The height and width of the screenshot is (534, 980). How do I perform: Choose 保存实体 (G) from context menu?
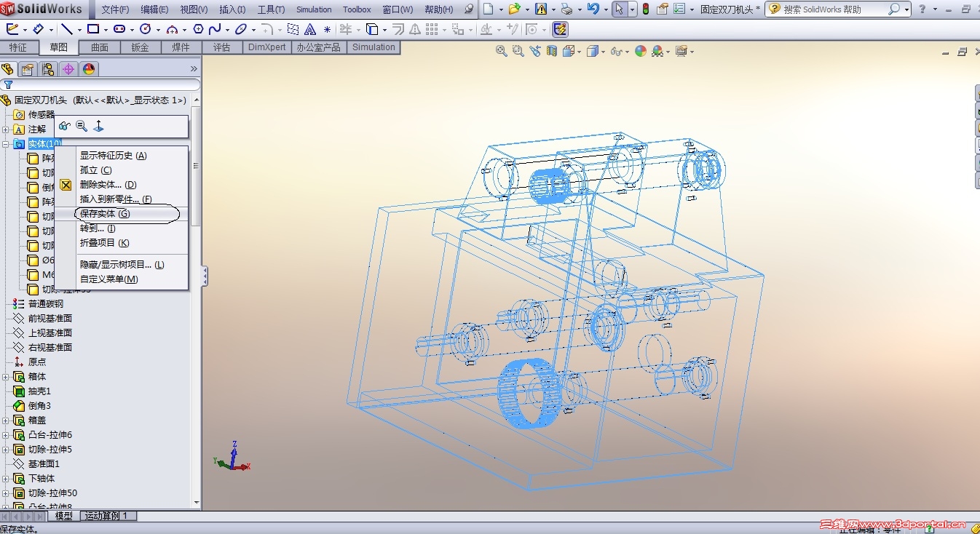[105, 214]
